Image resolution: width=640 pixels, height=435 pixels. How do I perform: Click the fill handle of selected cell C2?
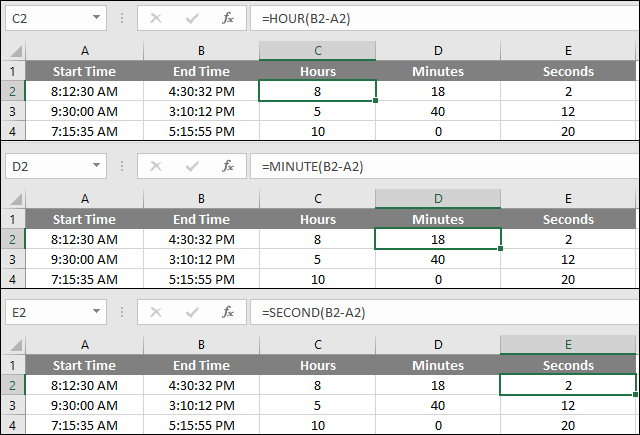point(376,100)
